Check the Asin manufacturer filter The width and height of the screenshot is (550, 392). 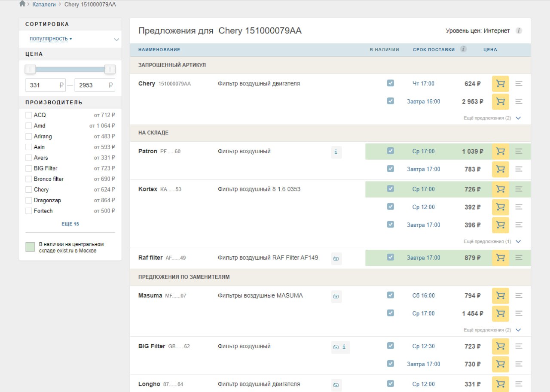coord(29,147)
